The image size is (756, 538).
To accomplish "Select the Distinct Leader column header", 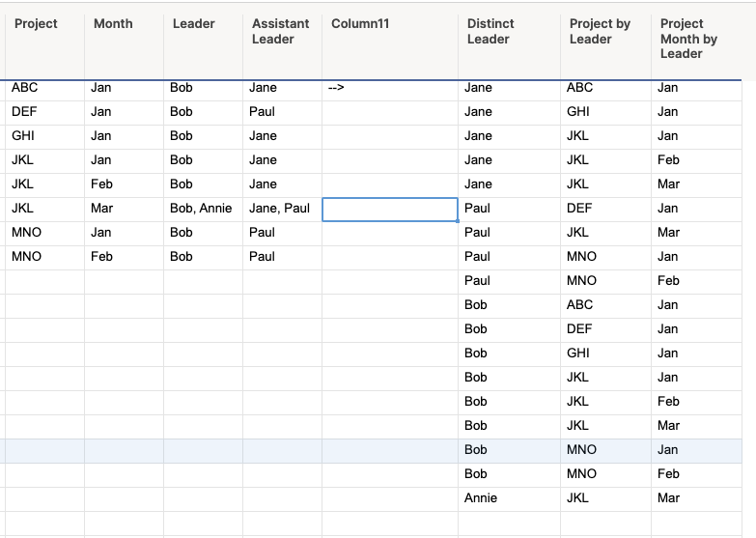I will pyautogui.click(x=489, y=31).
